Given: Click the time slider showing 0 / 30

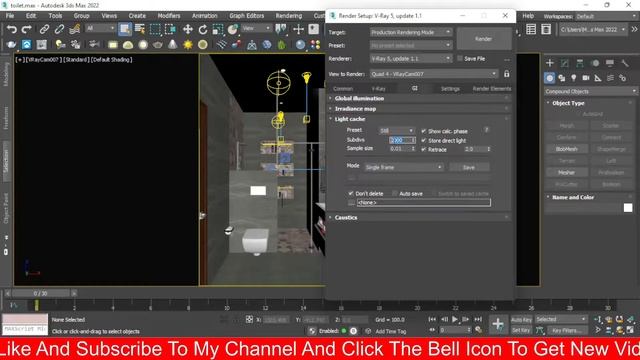Looking at the screenshot, I should click(x=40, y=293).
